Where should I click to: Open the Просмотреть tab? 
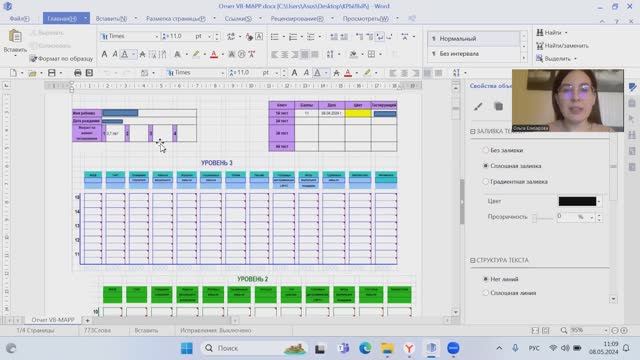click(366, 19)
